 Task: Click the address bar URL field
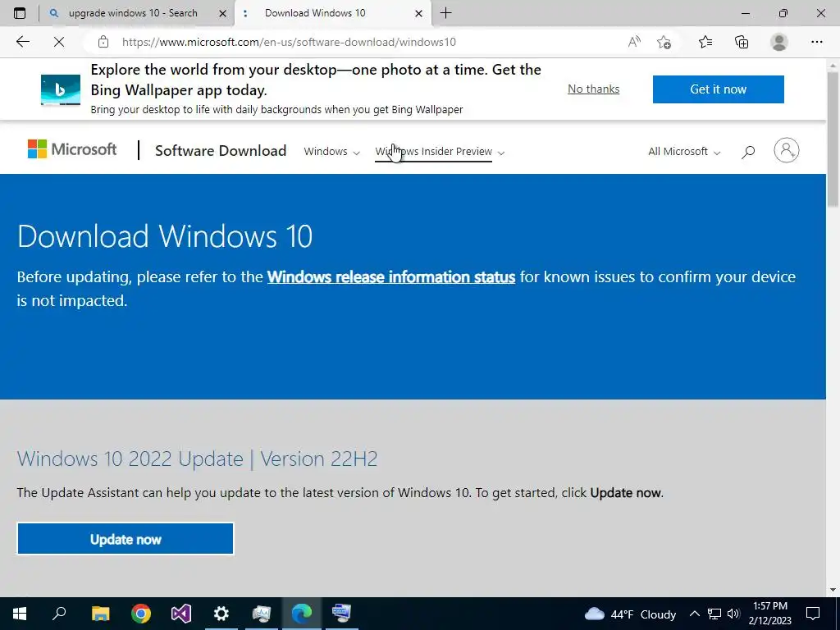point(290,42)
